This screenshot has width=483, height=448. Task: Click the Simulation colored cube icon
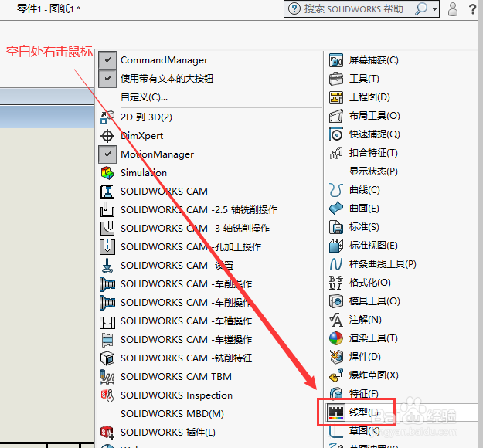[x=107, y=173]
